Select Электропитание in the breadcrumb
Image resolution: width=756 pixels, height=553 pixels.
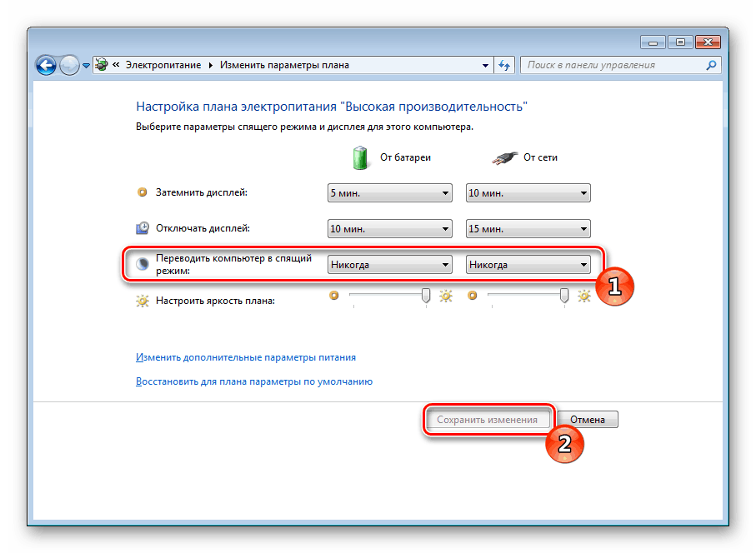click(163, 65)
